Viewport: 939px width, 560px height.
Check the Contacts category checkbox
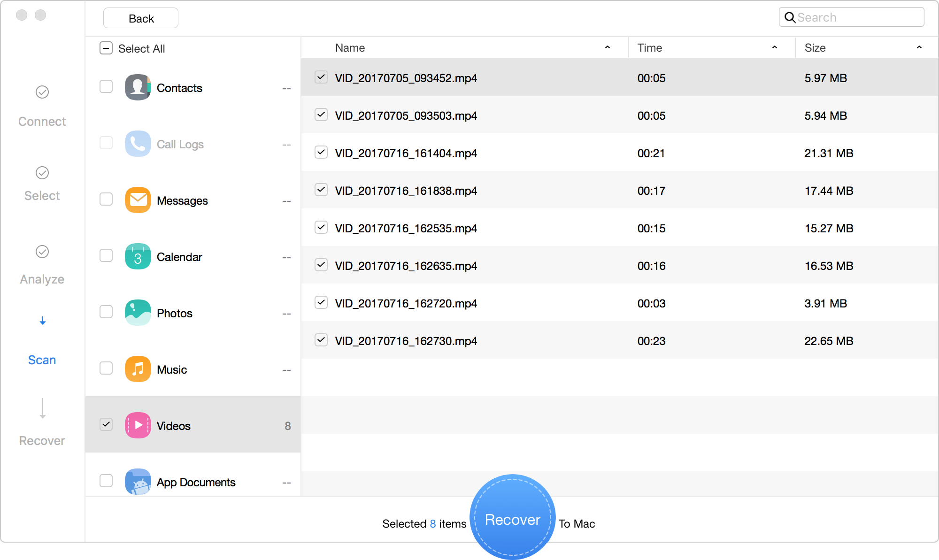coord(106,86)
